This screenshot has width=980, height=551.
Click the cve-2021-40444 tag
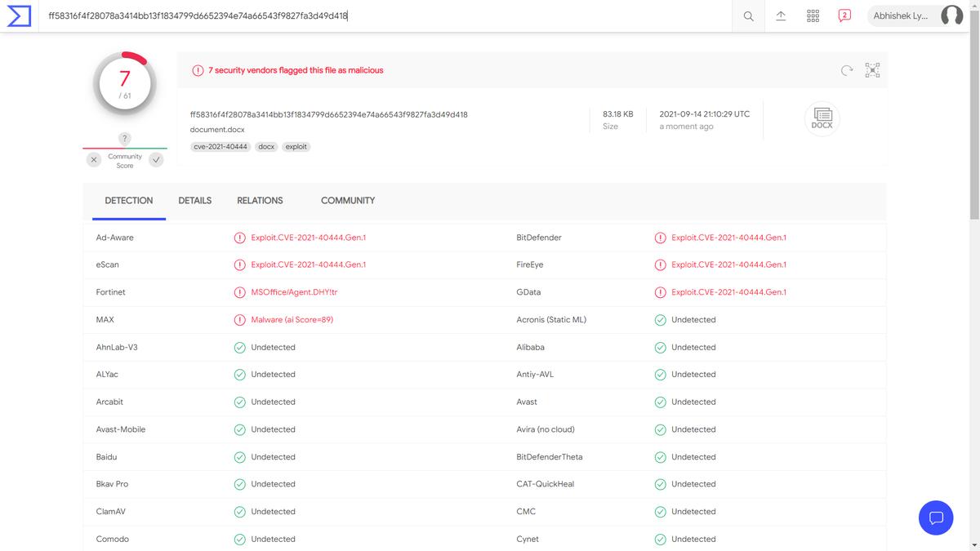220,147
